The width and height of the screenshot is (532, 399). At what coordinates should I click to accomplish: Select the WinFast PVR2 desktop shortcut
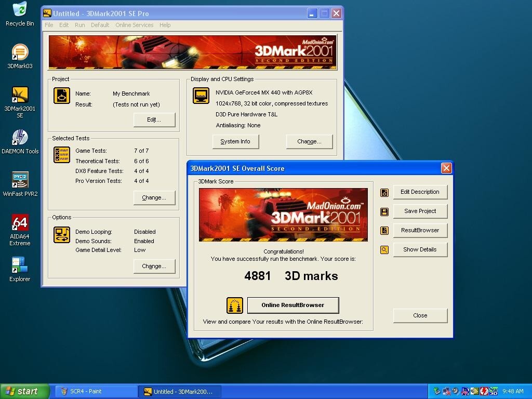pyautogui.click(x=20, y=184)
